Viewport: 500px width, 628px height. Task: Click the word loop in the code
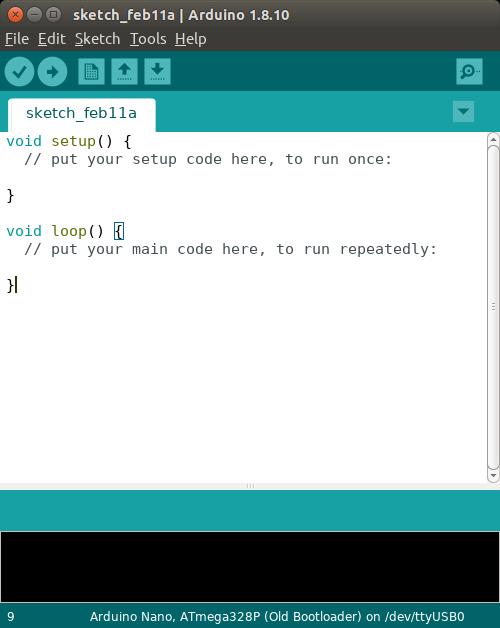(69, 231)
